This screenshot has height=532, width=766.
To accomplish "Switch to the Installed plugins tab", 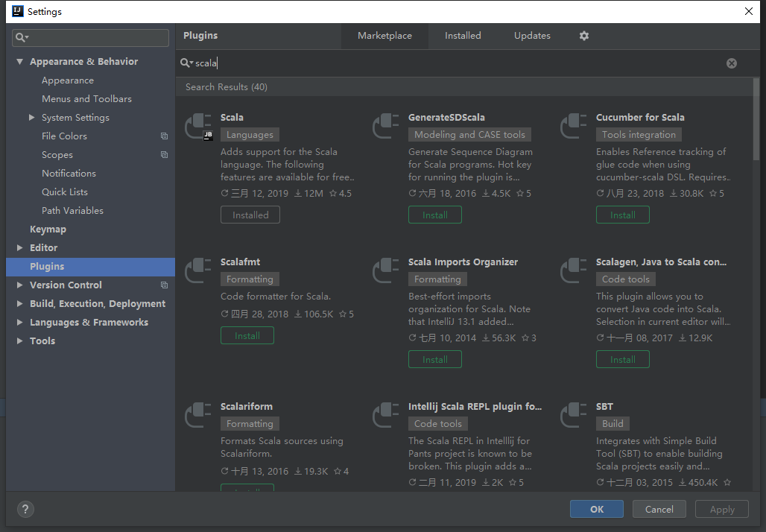I will (463, 36).
